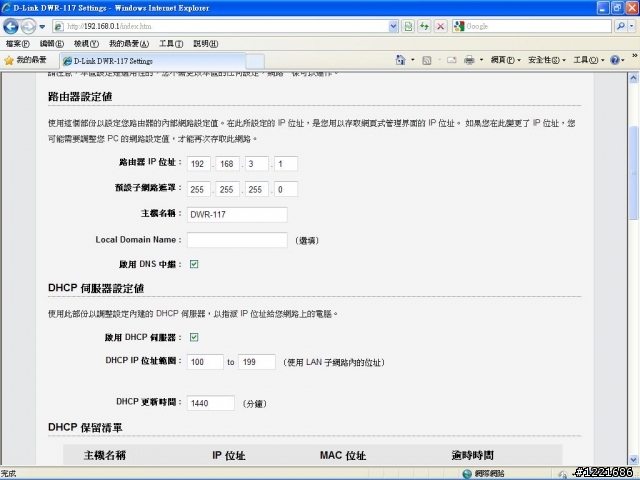Click the magnifier search icon
640x480 pixels.
coord(621,27)
